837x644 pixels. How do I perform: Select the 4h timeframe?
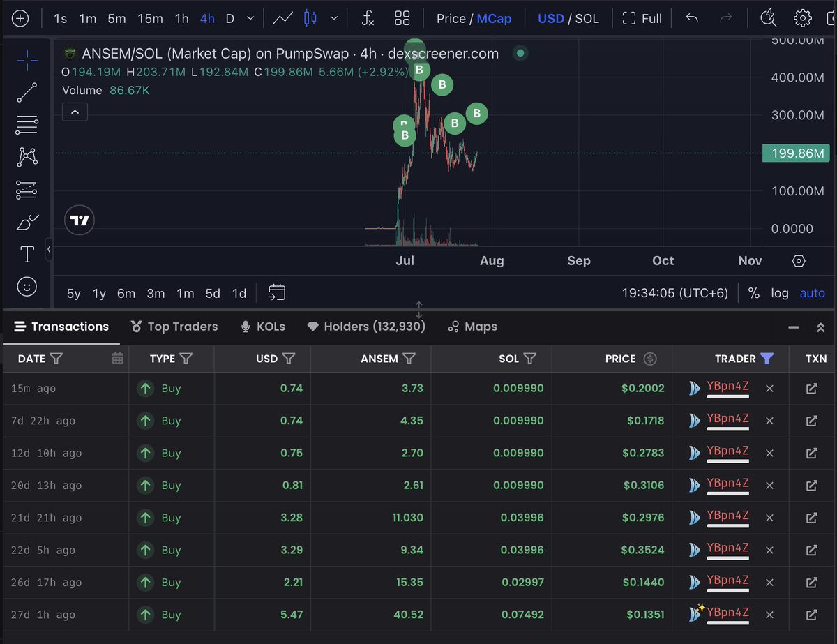(207, 19)
